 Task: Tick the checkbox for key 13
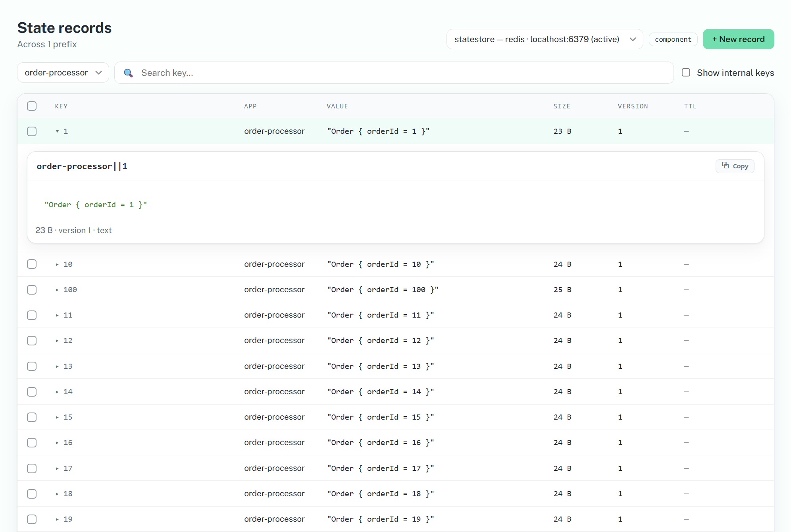(x=32, y=366)
